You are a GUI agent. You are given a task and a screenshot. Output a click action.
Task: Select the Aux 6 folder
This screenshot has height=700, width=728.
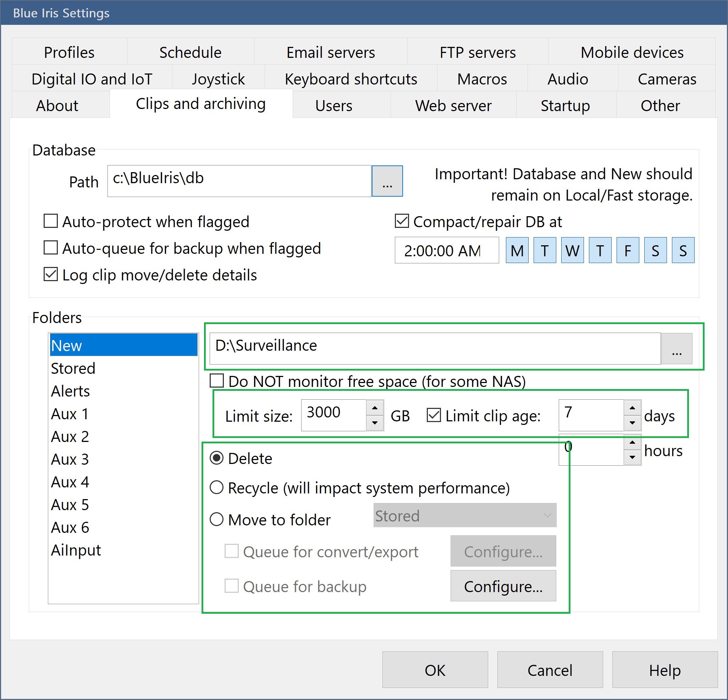pos(124,527)
